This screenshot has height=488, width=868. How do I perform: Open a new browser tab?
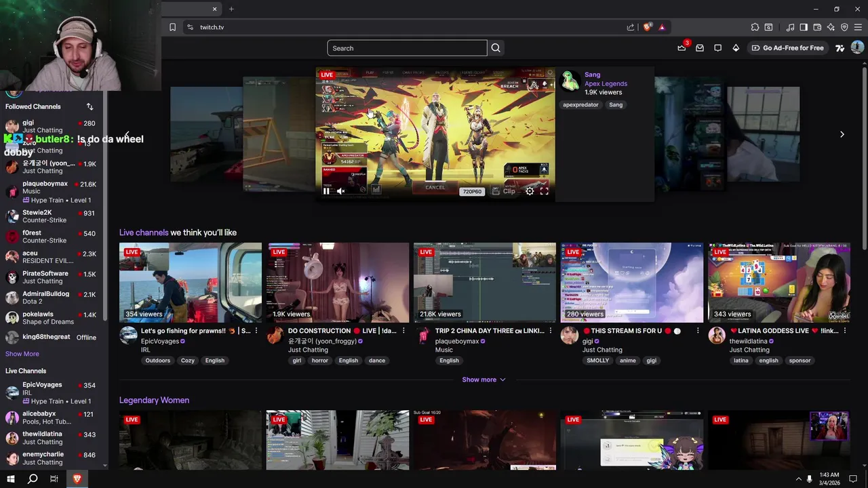[231, 9]
